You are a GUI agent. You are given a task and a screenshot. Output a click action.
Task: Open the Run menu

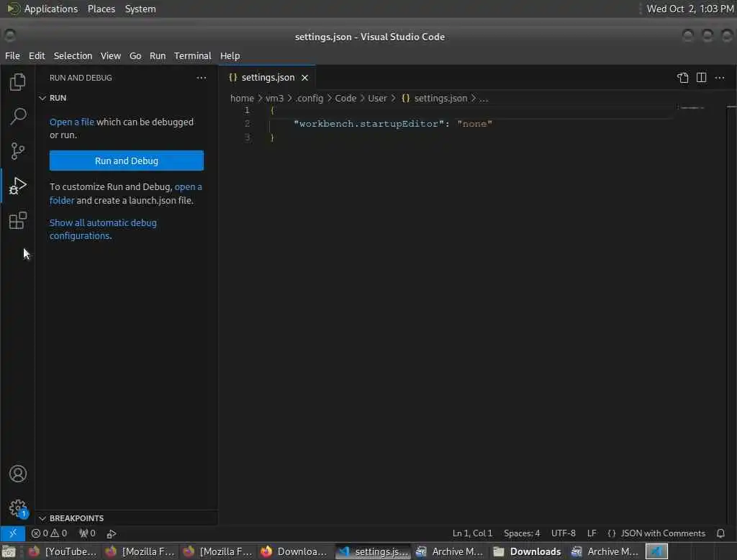coord(158,55)
